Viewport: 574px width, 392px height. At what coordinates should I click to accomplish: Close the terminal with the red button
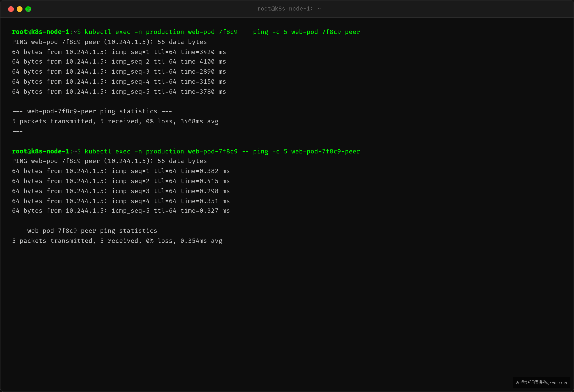11,9
